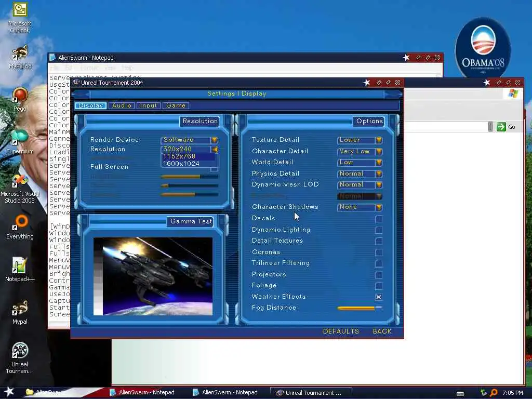Activate Unreal Tournament taskbar button
Image resolution: width=532 pixels, height=399 pixels.
[310, 393]
